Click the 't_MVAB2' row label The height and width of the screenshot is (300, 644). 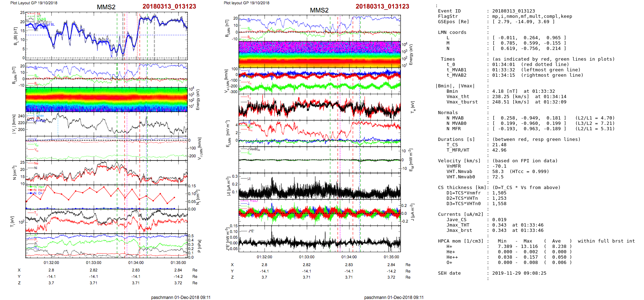[x=457, y=75]
